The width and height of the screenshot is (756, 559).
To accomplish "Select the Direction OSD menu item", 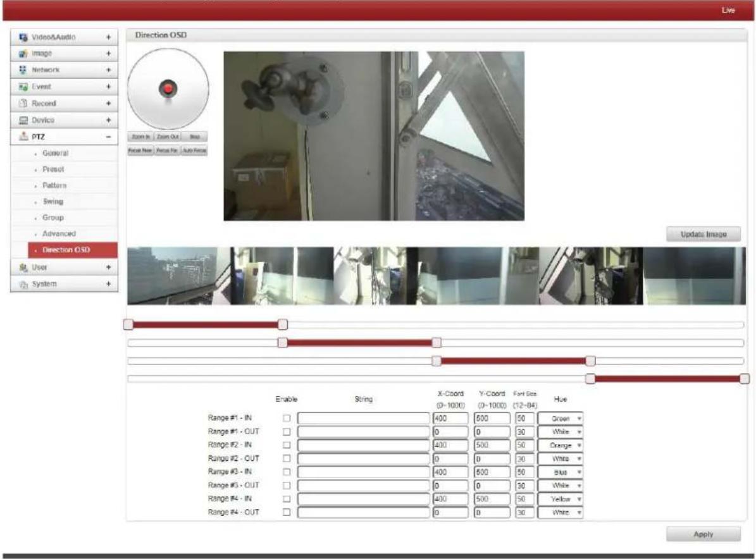I will (73, 250).
